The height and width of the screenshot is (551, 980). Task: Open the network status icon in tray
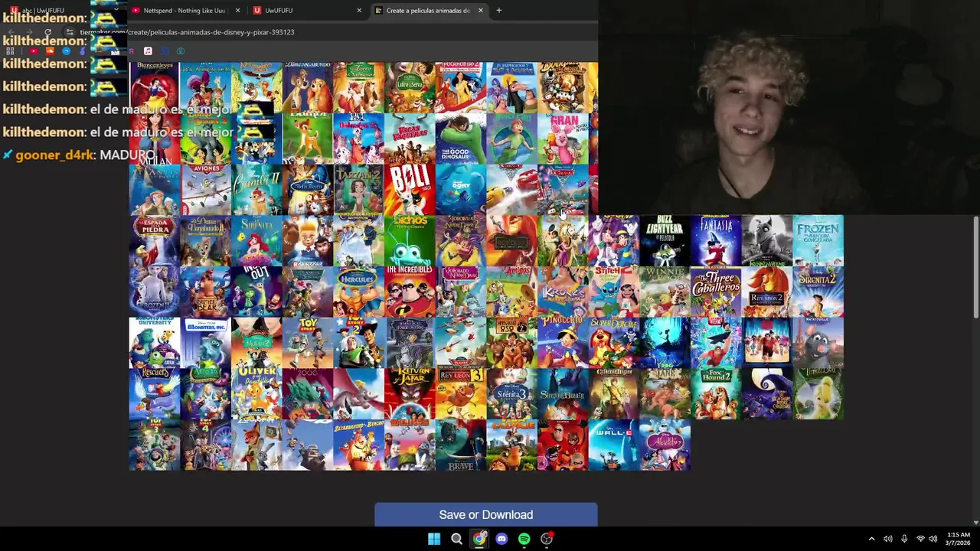coord(920,539)
